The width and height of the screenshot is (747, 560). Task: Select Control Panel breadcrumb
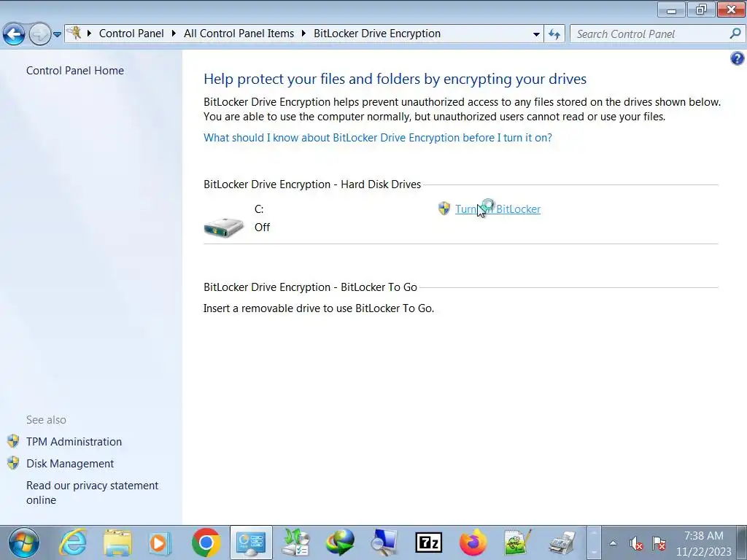tap(131, 34)
